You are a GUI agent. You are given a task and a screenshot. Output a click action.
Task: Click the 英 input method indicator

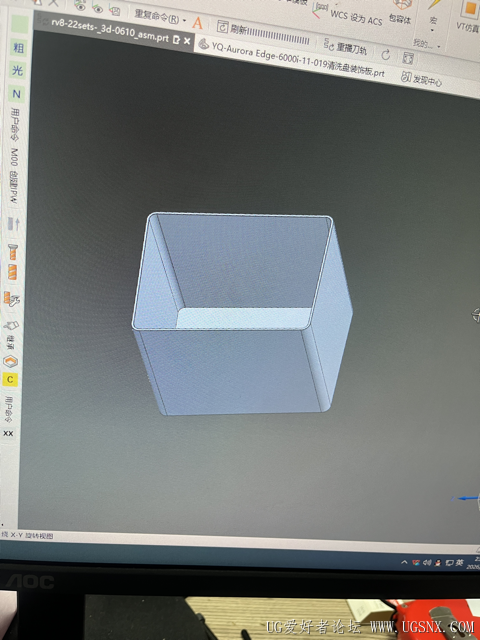coord(460,563)
